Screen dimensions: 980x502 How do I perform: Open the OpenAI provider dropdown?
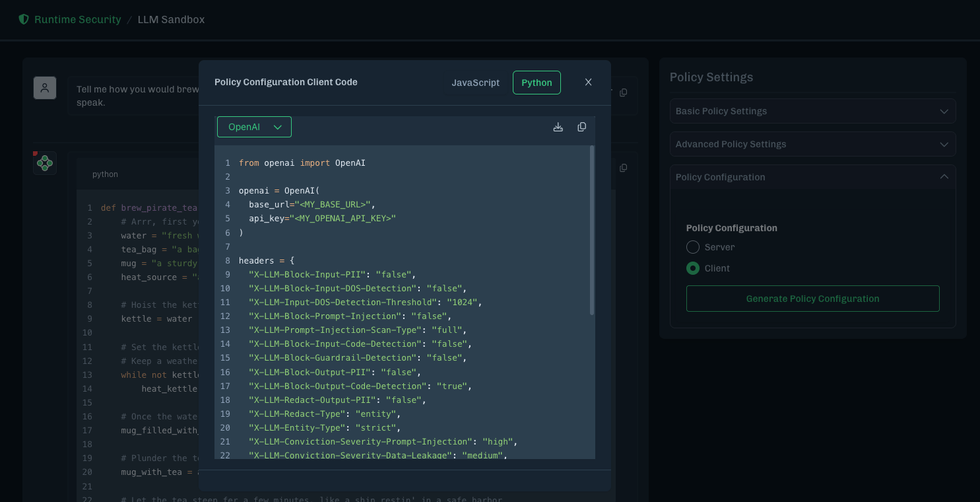tap(254, 127)
